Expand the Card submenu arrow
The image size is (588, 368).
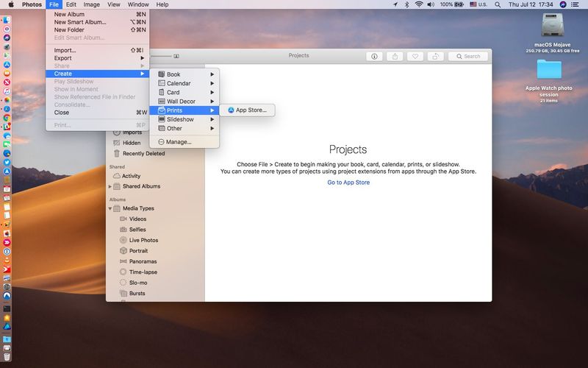(x=212, y=93)
